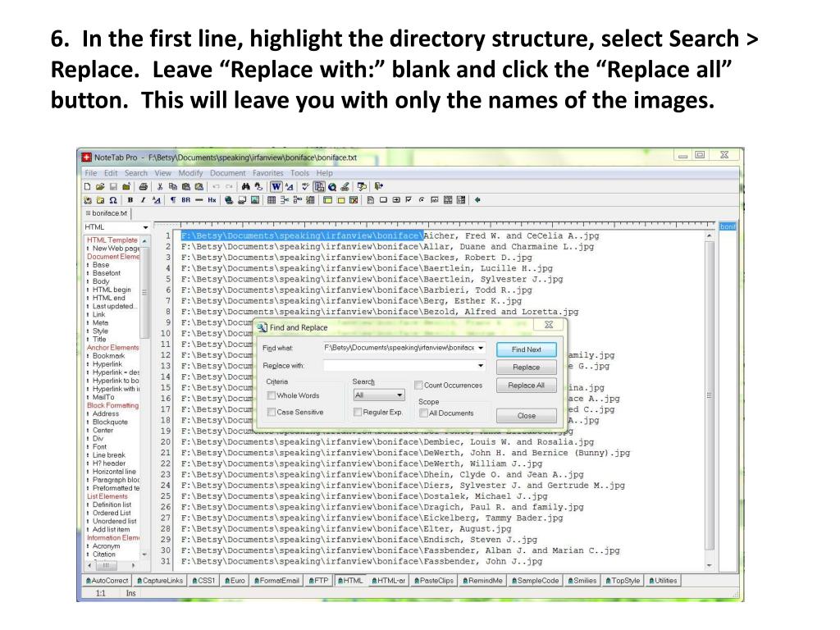The width and height of the screenshot is (840, 630).
Task: Select the boniface.txt document tab
Action: (x=107, y=213)
